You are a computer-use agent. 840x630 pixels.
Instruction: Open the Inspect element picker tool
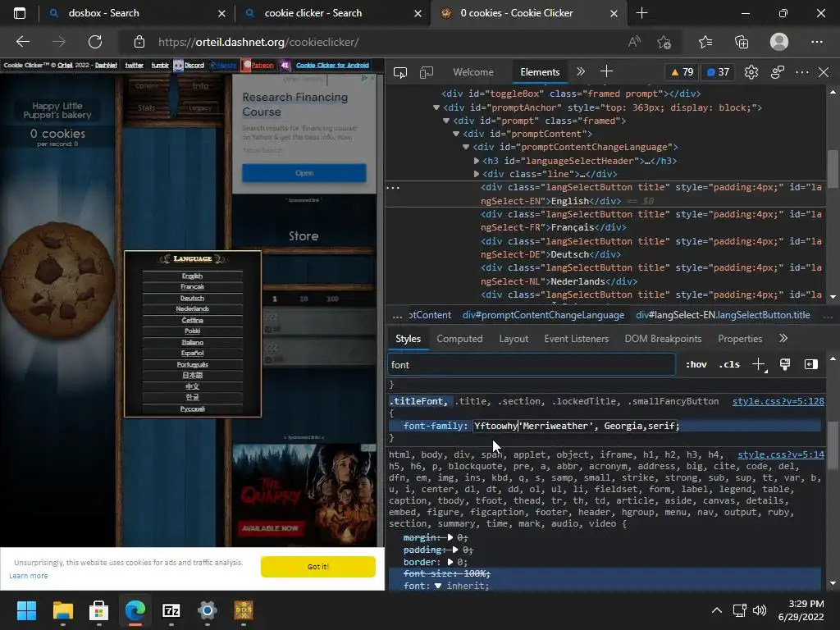coord(399,72)
